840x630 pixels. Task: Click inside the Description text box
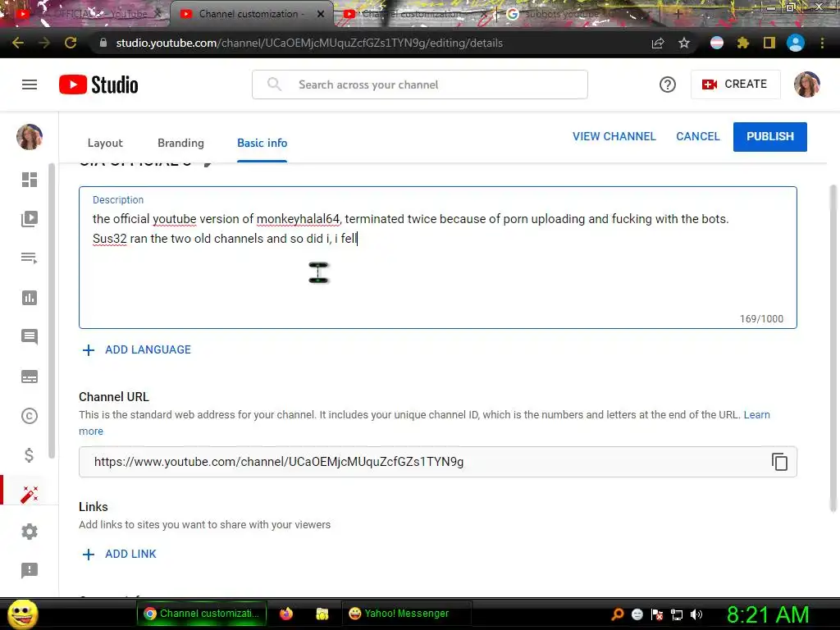point(438,258)
